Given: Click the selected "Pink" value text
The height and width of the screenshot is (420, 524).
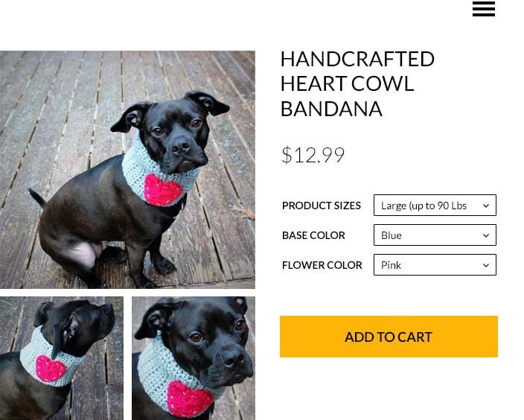Looking at the screenshot, I should point(391,265).
